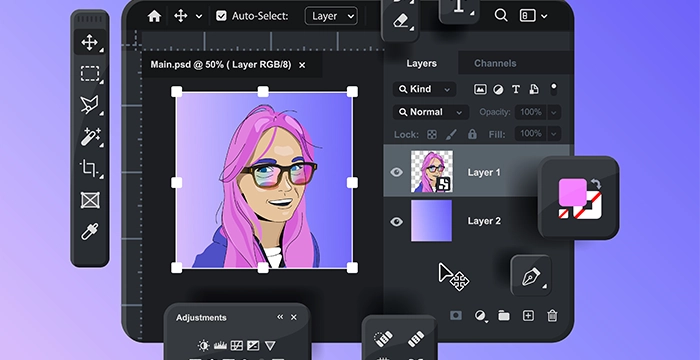The width and height of the screenshot is (700, 360).
Task: Select the Rectangular Marquee tool
Action: [x=90, y=74]
